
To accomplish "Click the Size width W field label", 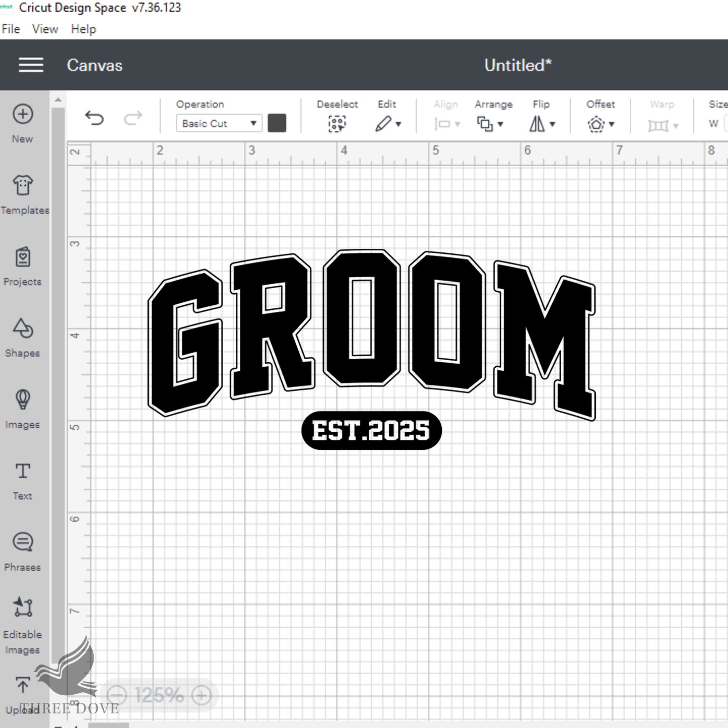I will coord(713,124).
